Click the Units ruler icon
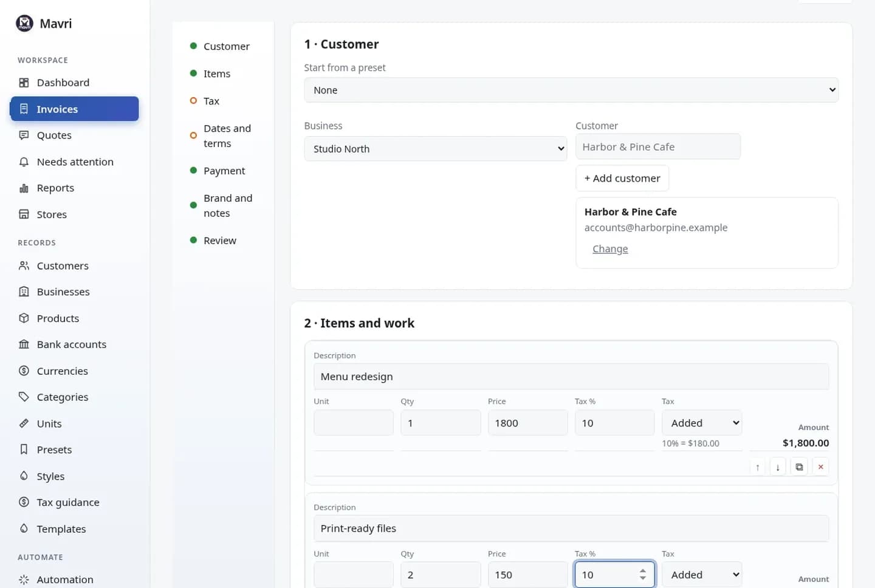 click(x=24, y=423)
